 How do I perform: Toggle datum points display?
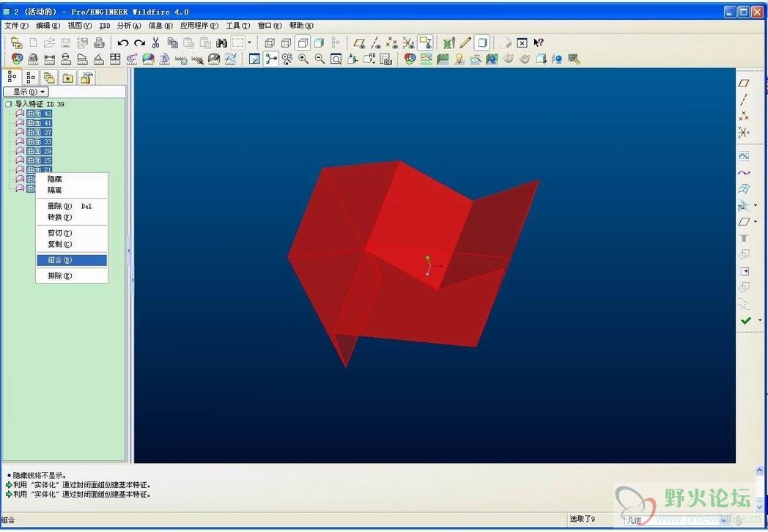tap(392, 43)
